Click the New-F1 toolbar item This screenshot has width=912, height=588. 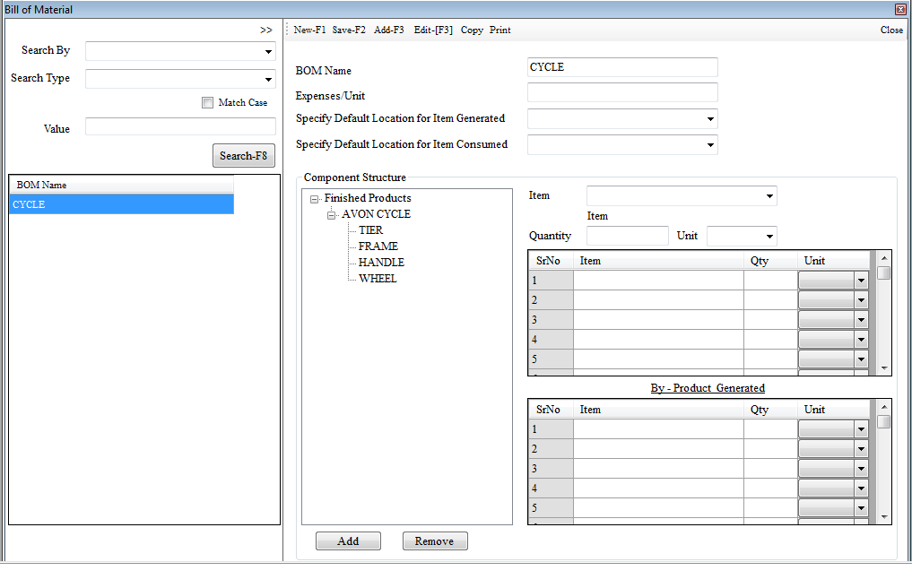(309, 30)
